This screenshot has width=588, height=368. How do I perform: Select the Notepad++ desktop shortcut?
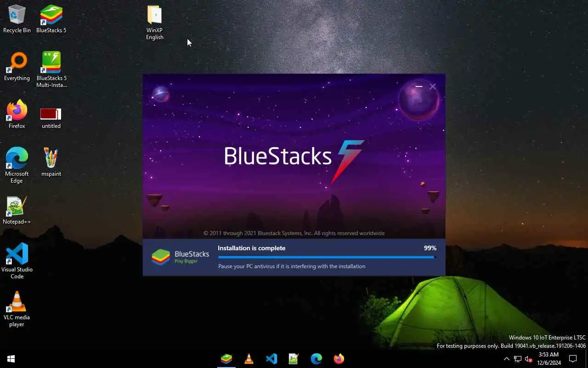(x=17, y=211)
